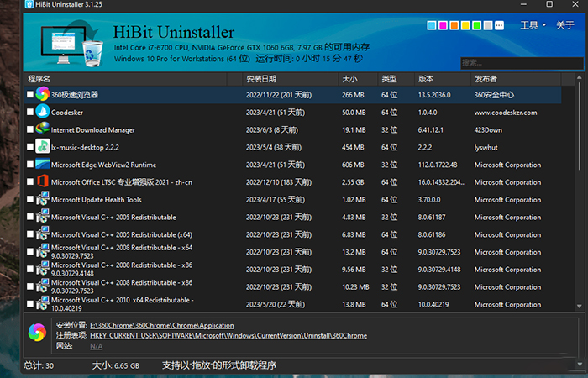Click the program list scroll down arrow
Screen dimensions: 588x378
click(x=579, y=307)
